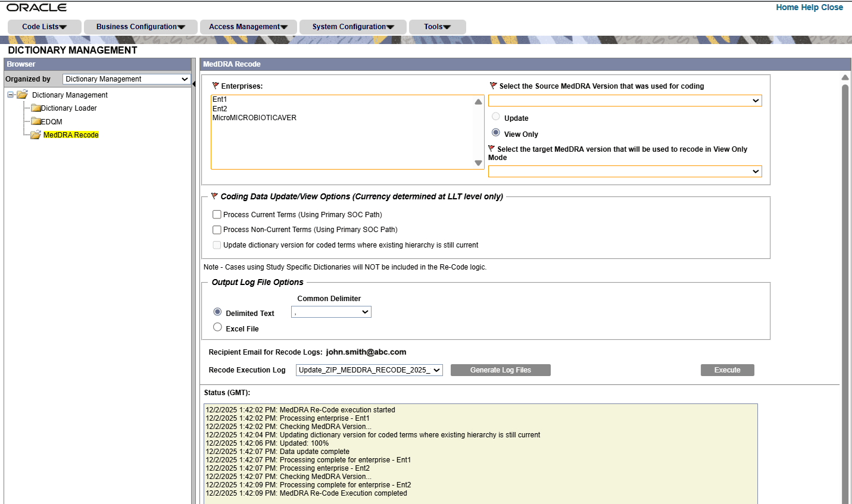Toggle Update dictionary version for coded terms checkbox
This screenshot has width=852, height=504.
coord(217,245)
